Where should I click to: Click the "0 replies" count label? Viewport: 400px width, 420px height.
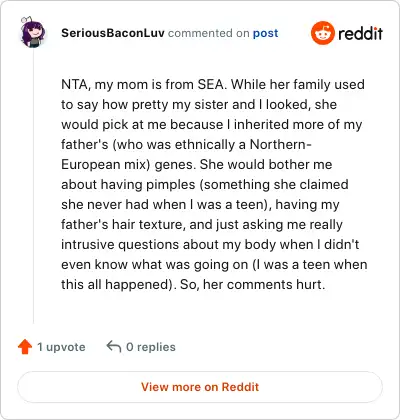point(151,347)
